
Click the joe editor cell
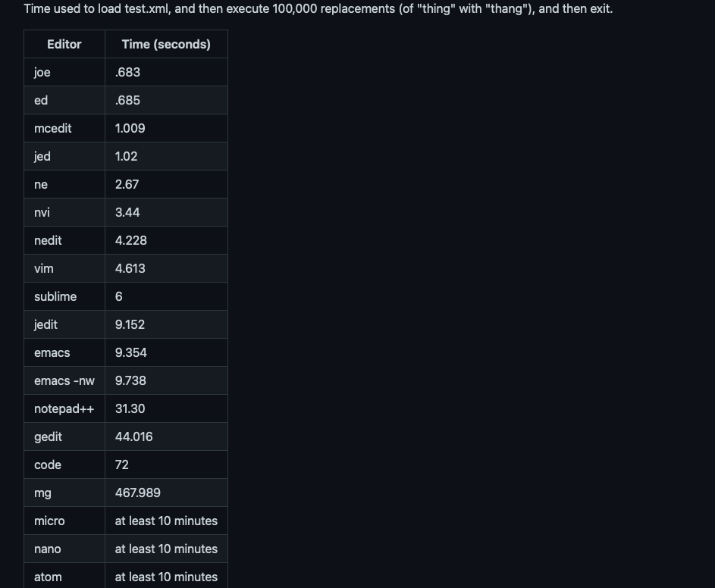coord(64,72)
